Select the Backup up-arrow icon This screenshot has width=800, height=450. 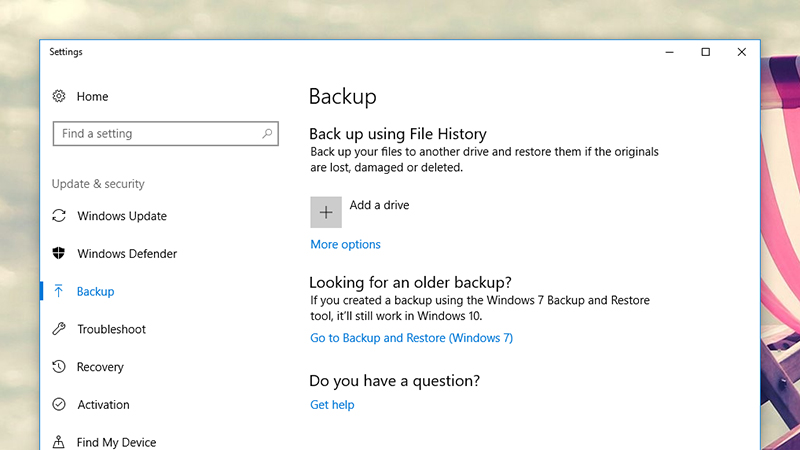coord(59,291)
